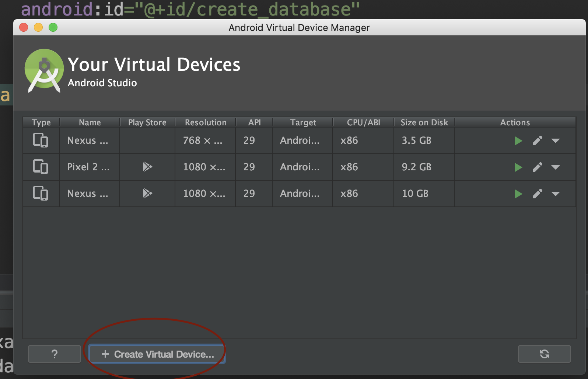Image resolution: width=588 pixels, height=379 pixels.
Task: Sort by Size on Disk column header
Action: pos(424,122)
